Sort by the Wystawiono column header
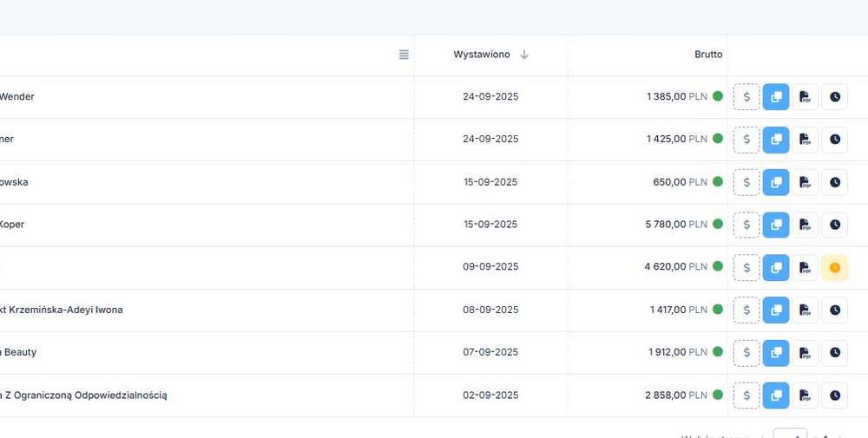The width and height of the screenshot is (868, 438). pos(482,55)
